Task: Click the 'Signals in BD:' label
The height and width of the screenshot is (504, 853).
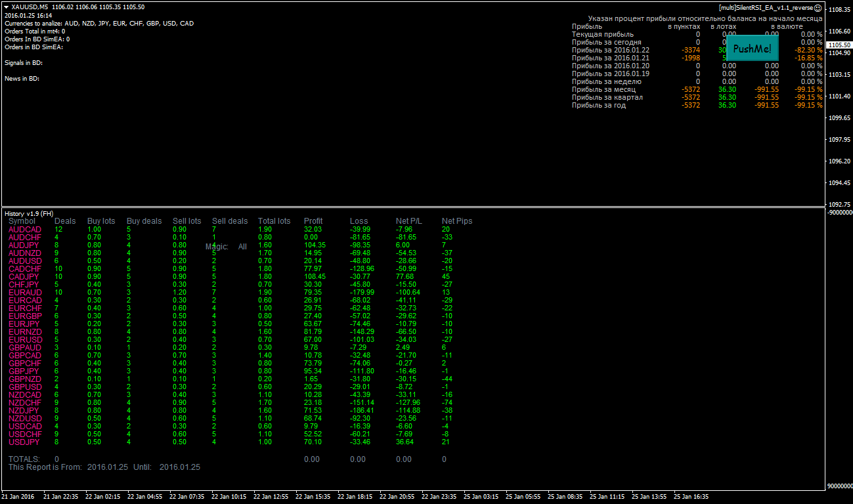Action: pyautogui.click(x=23, y=62)
